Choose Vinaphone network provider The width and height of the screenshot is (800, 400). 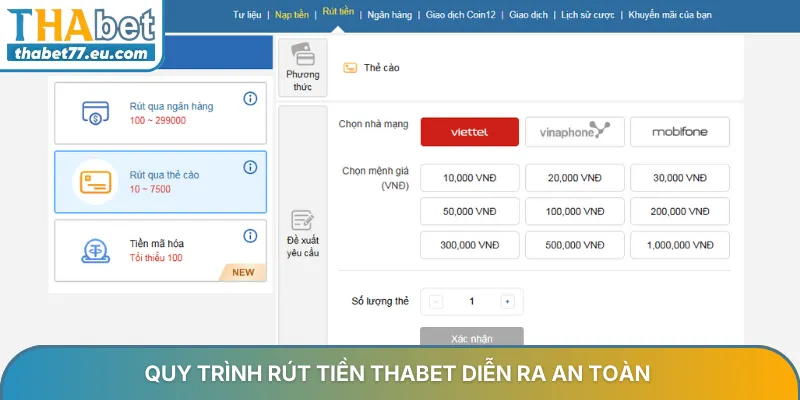click(574, 132)
